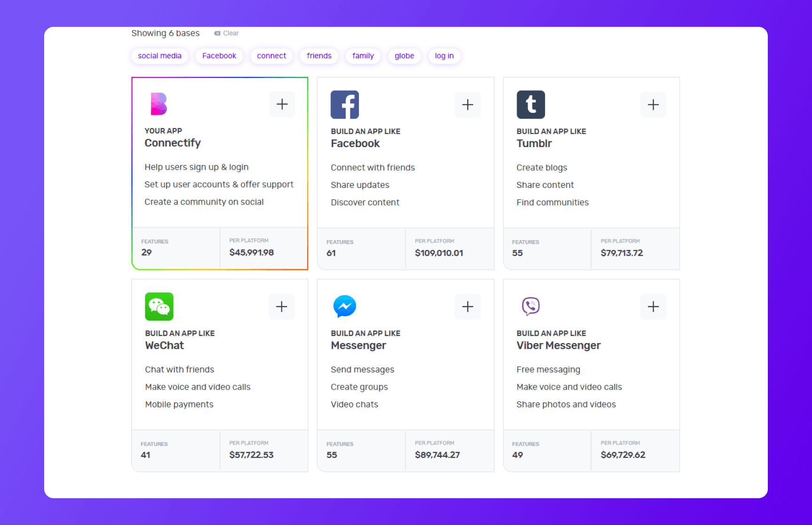Click 'Send messages' on Messenger card
The width and height of the screenshot is (812, 525).
(362, 370)
